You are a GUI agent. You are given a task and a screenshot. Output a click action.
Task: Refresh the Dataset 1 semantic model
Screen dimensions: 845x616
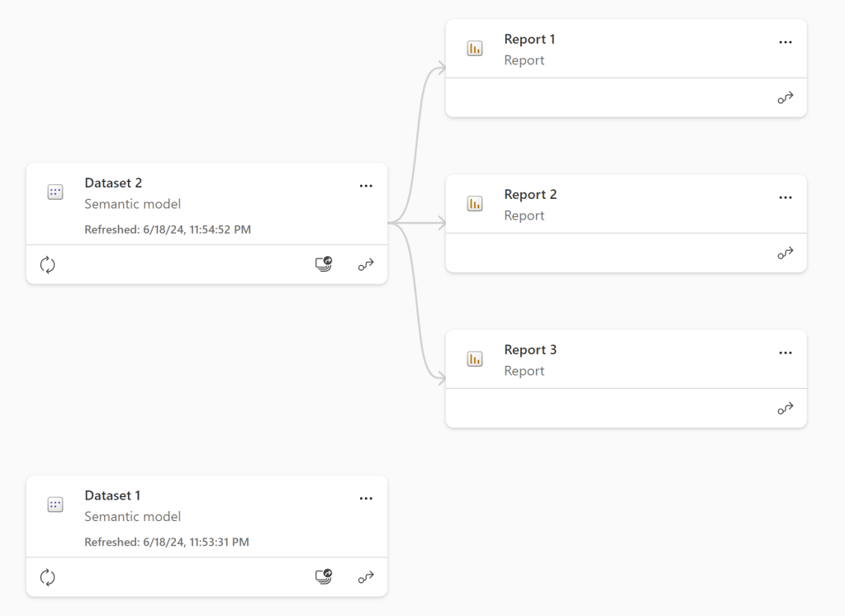click(x=47, y=576)
